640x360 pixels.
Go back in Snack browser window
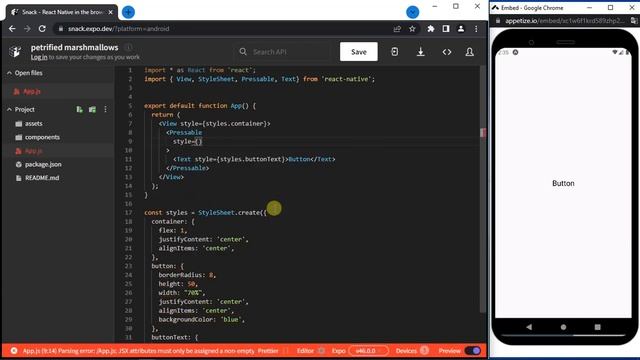point(12,29)
